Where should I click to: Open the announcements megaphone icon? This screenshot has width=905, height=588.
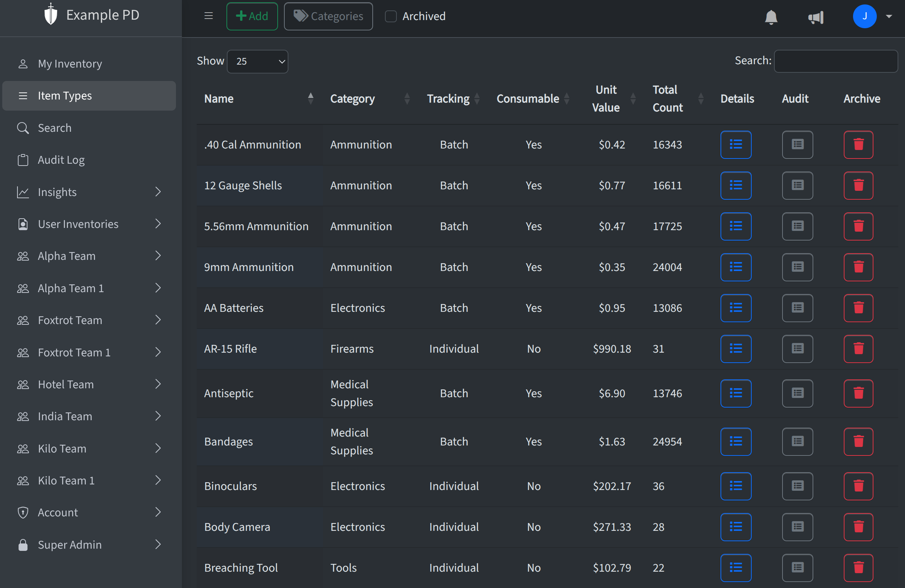816,17
